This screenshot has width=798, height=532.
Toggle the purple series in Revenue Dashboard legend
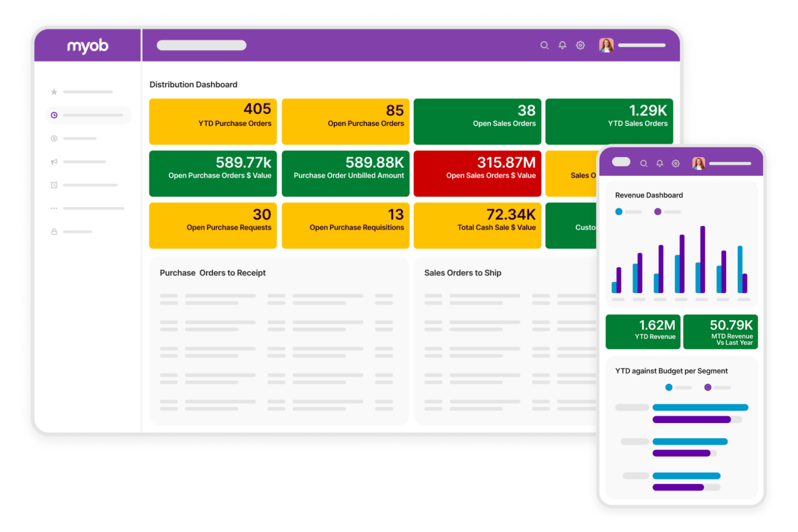(657, 211)
